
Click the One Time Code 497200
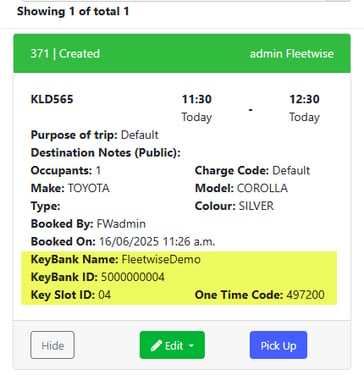(306, 295)
